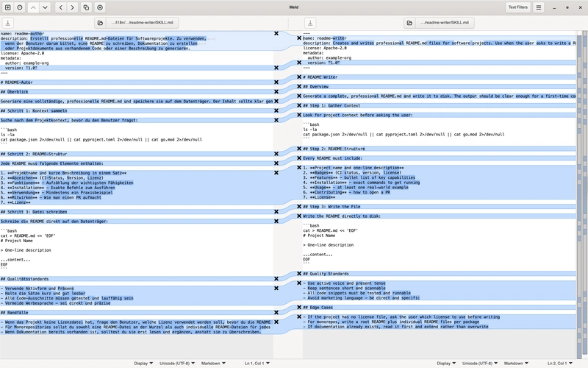Click the new comparison icon in the header

pos(7,7)
